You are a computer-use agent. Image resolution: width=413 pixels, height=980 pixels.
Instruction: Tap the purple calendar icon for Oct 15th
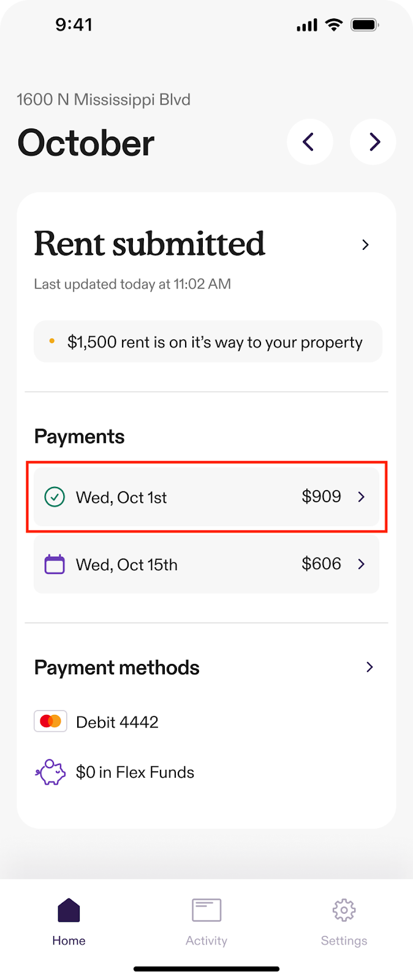(x=55, y=564)
